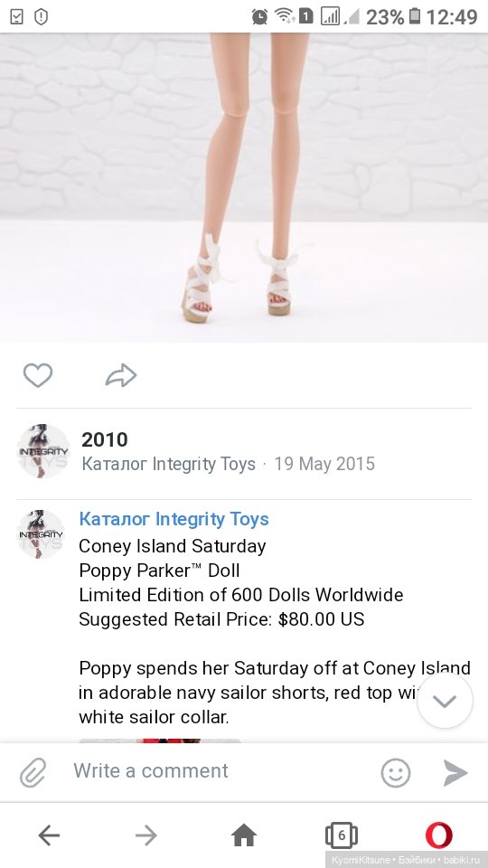Viewport: 488px width, 868px height.
Task: Open the emoji smiley picker
Action: (x=396, y=772)
